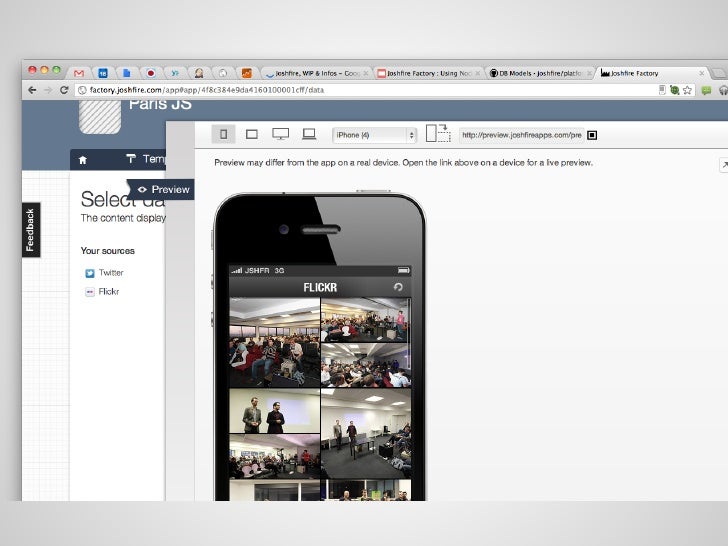728x546 pixels.
Task: Click the Flickr source item
Action: coord(108,292)
